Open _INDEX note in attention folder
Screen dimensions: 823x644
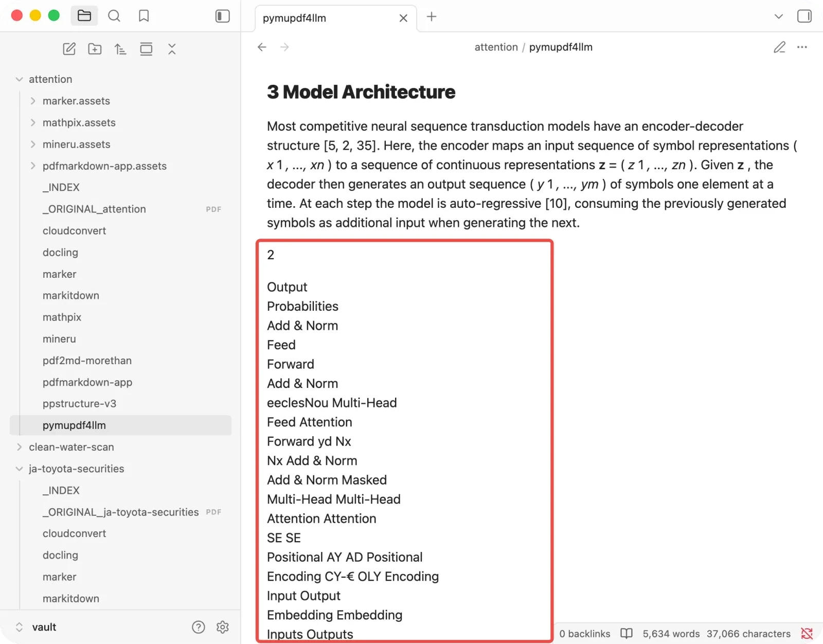tap(61, 187)
